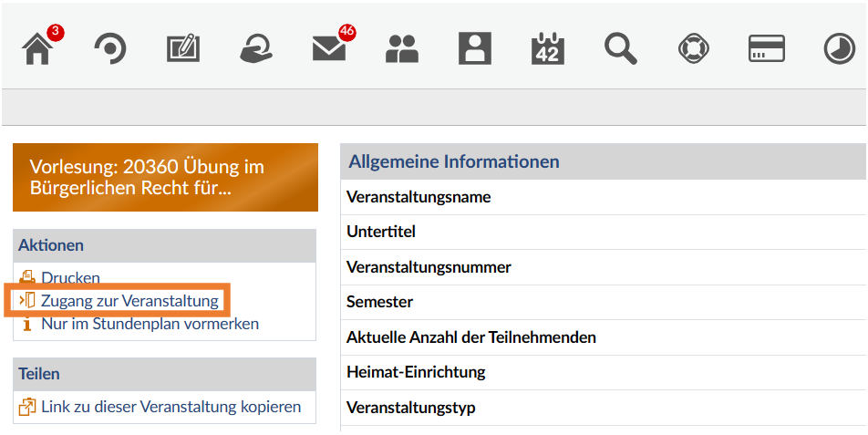Click Link zu dieser Veranstaltung kopieren
Screen dimensions: 868x435
pos(171,407)
